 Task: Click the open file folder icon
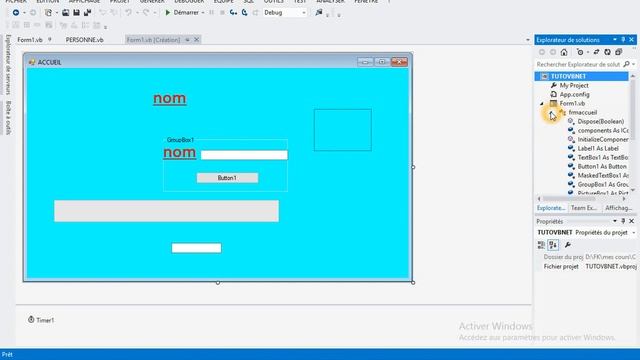pyautogui.click(x=65, y=13)
